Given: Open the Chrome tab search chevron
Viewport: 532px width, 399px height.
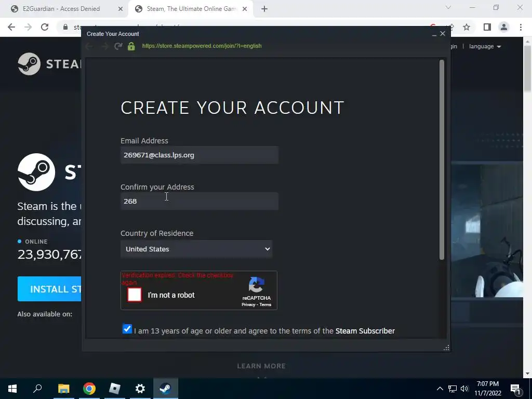Looking at the screenshot, I should coord(448,7).
